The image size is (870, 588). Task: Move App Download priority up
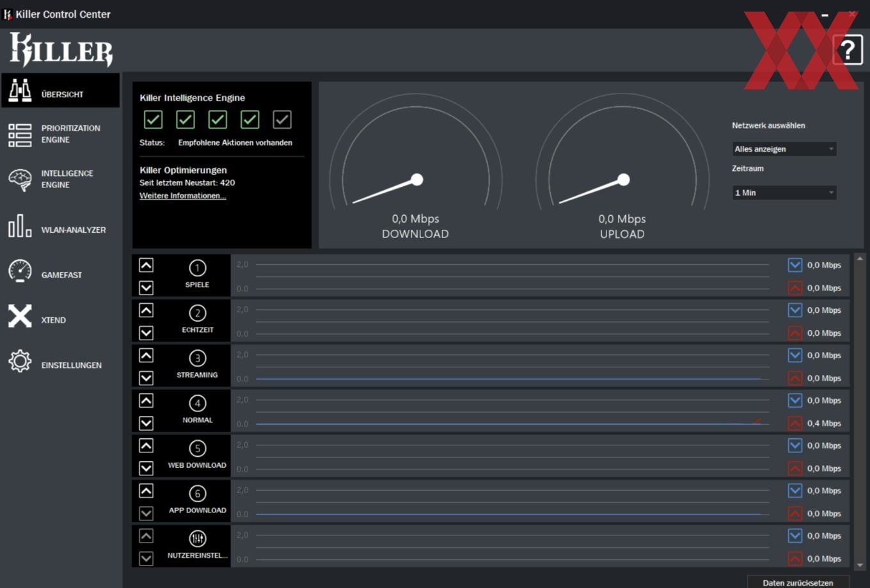point(146,491)
